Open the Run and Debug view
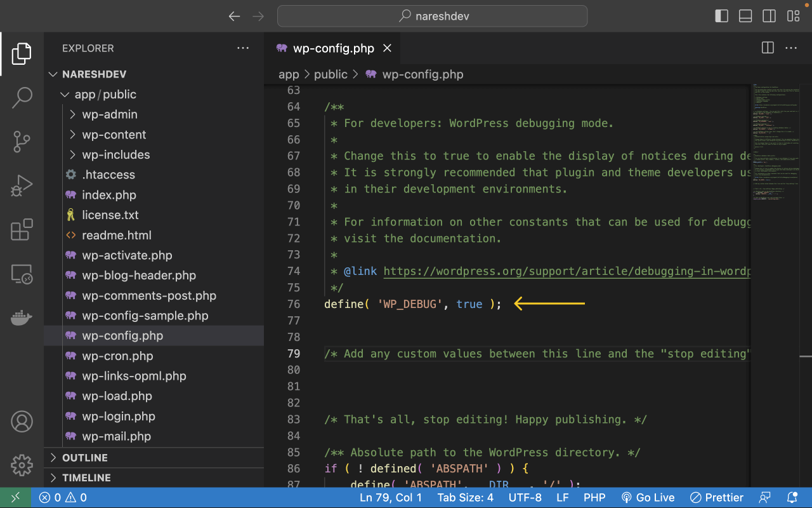Viewport: 812px width, 508px height. point(22,185)
